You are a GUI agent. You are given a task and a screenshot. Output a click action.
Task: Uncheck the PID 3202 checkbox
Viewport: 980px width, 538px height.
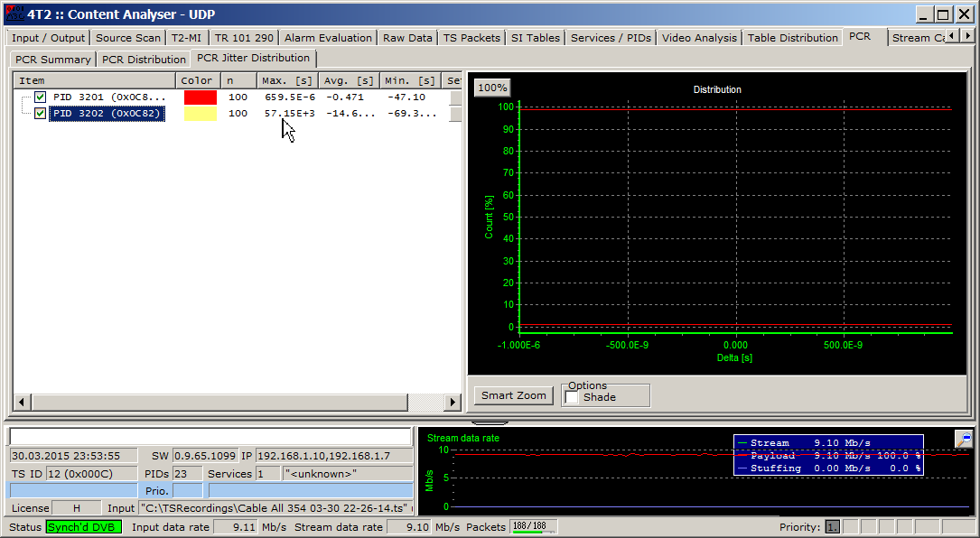[x=40, y=114]
